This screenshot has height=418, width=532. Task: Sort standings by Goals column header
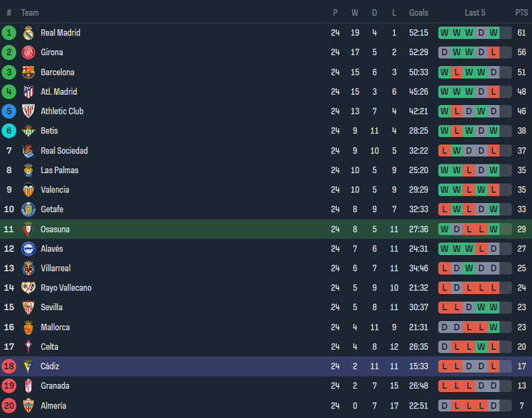(x=419, y=12)
